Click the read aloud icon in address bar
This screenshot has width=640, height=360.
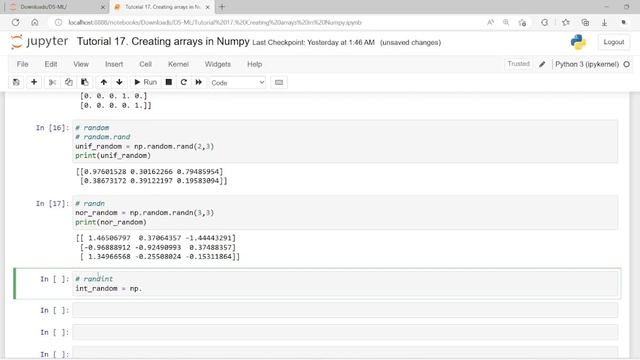pyautogui.click(x=491, y=22)
